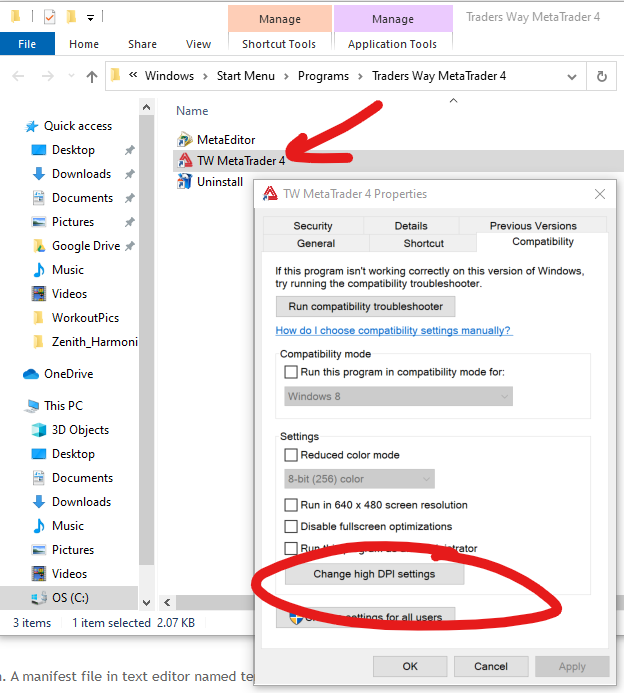
Task: Open the File ribbon tab
Action: click(x=27, y=44)
